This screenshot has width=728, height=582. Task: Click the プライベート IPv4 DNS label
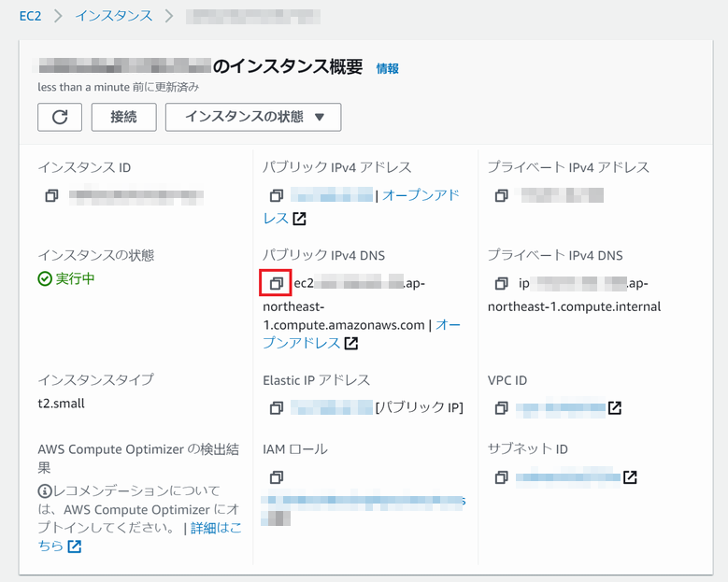[x=555, y=255]
